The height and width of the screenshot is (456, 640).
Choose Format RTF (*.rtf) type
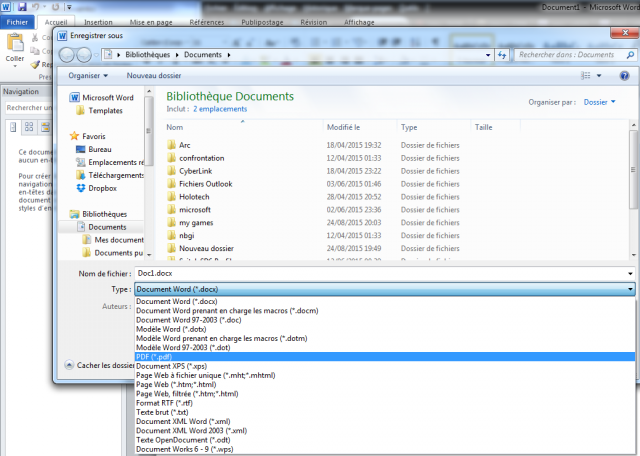click(x=385, y=403)
